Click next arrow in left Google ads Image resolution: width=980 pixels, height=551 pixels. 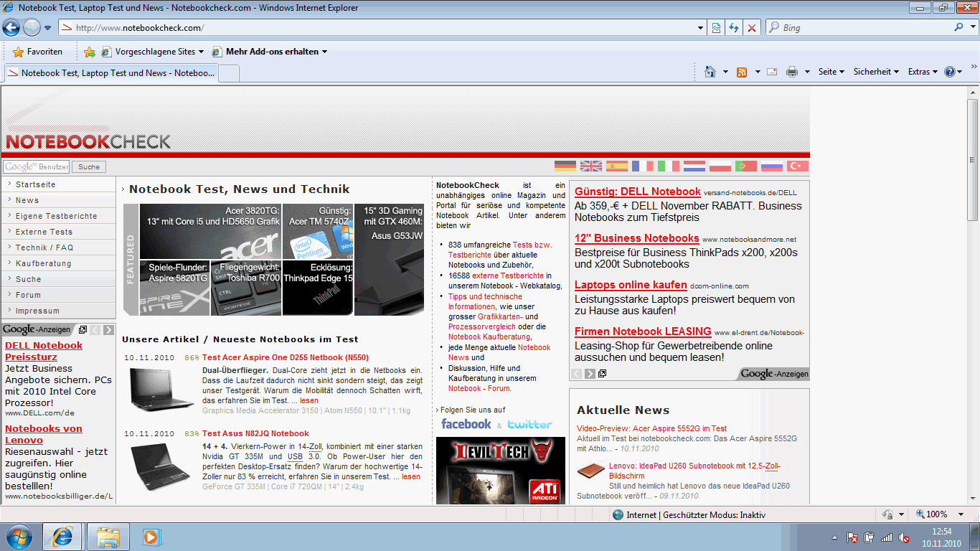pyautogui.click(x=108, y=330)
